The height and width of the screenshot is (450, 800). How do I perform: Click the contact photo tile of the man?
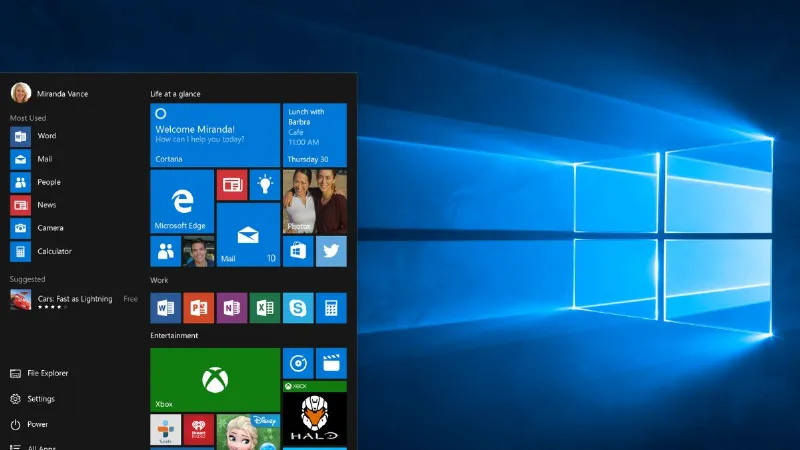point(198,251)
